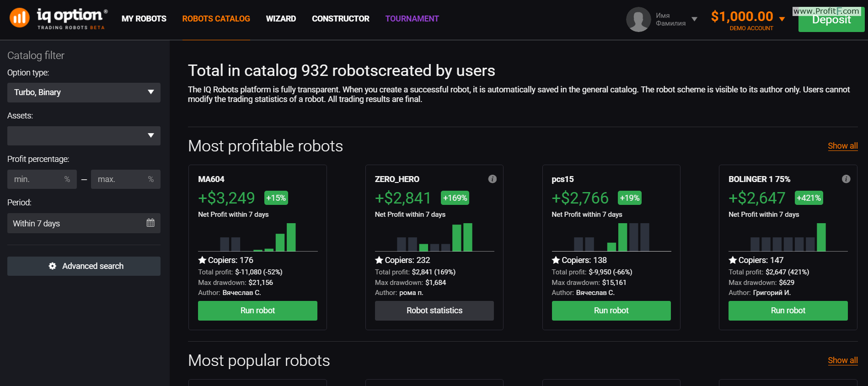This screenshot has height=386, width=868.
Task: Run robot BOLINGER 1 75%
Action: (788, 311)
